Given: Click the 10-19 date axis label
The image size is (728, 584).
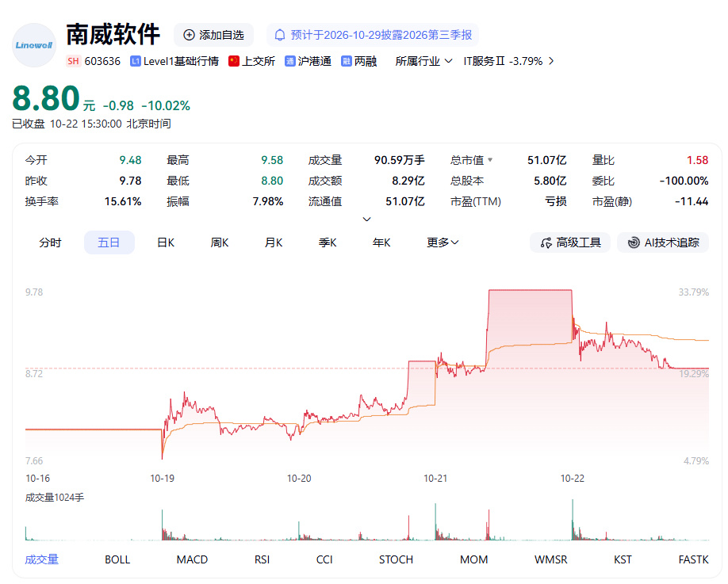Looking at the screenshot, I should point(162,479).
